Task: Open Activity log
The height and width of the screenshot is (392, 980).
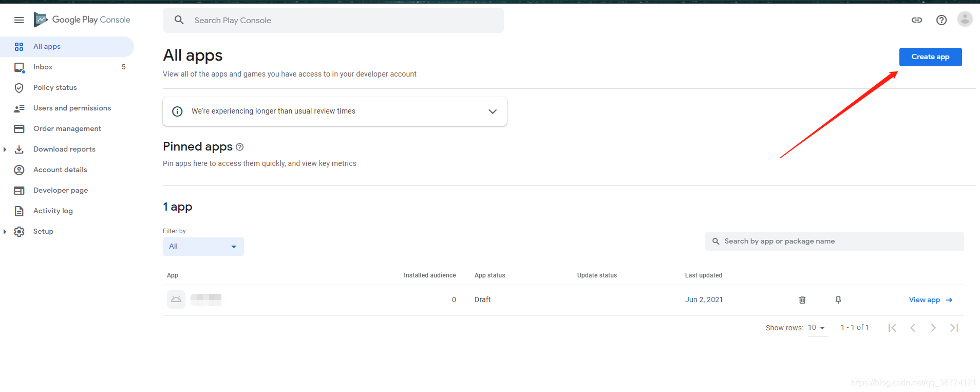Action: pos(67,211)
